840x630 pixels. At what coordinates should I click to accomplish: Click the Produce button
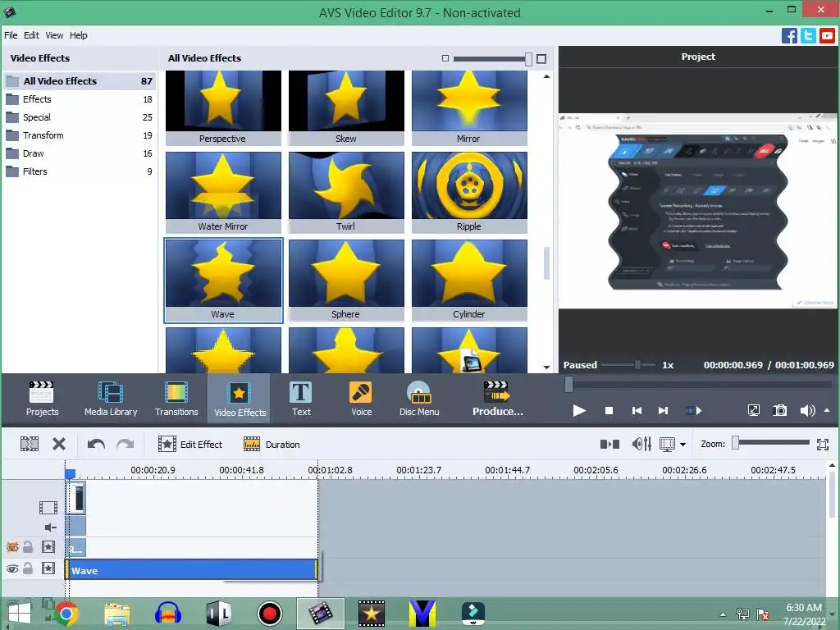(x=497, y=399)
